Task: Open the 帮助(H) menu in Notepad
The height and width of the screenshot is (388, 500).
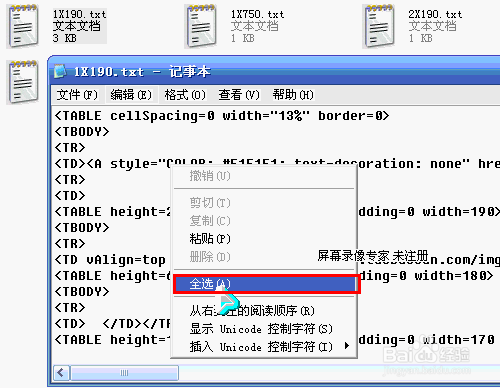Action: 293,95
